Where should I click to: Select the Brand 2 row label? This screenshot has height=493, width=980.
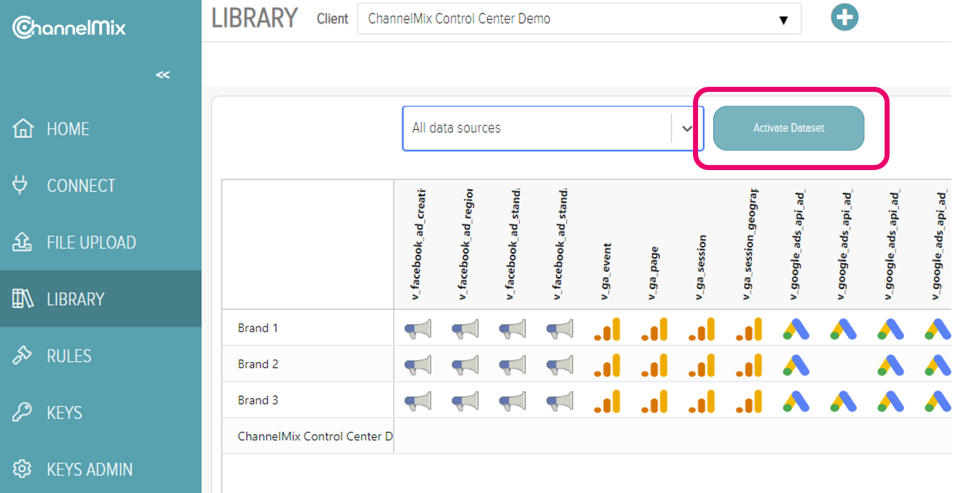[x=258, y=364]
